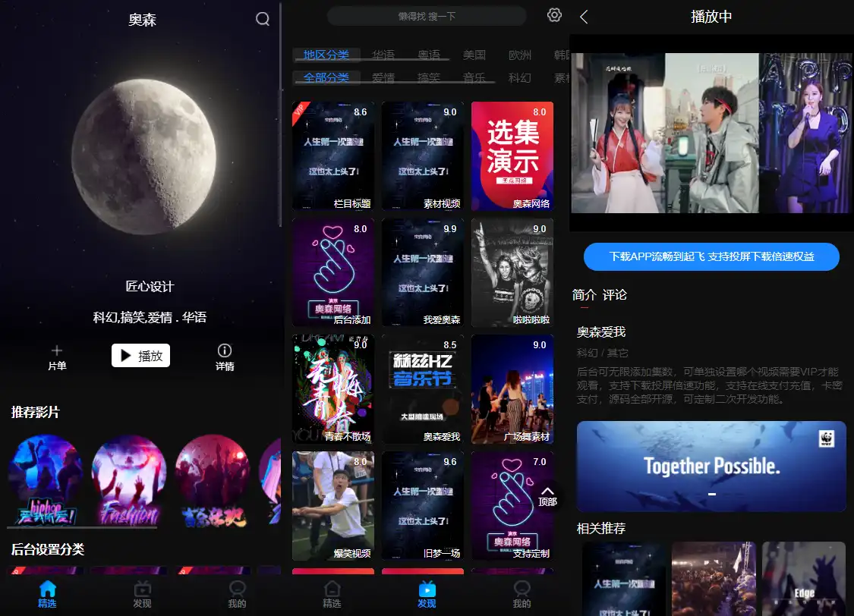Open 详情 info icon
The width and height of the screenshot is (854, 616).
224,357
